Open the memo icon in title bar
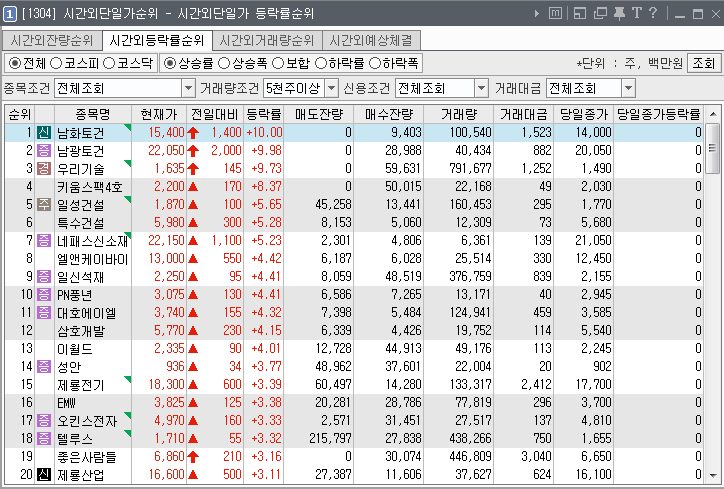This screenshot has height=489, width=724. 555,13
